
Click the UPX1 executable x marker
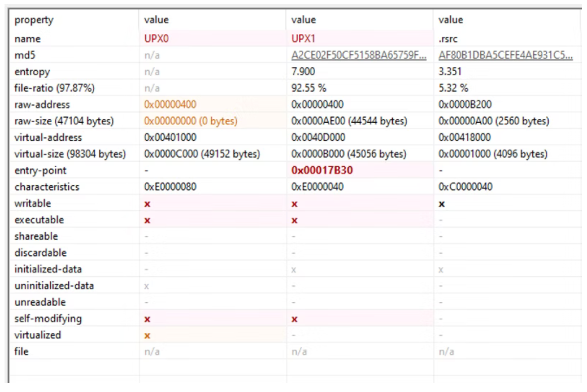[x=294, y=220]
